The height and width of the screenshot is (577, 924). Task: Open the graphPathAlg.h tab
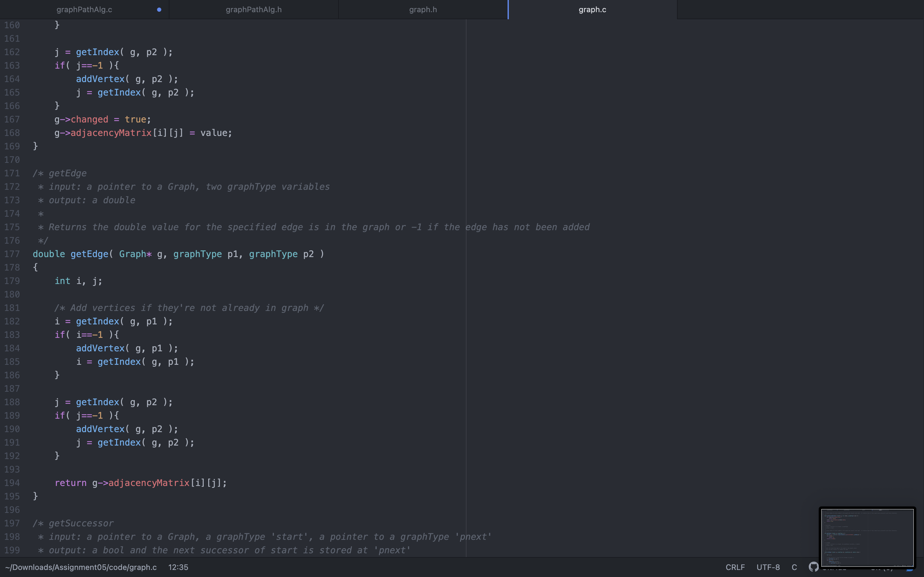(x=253, y=10)
